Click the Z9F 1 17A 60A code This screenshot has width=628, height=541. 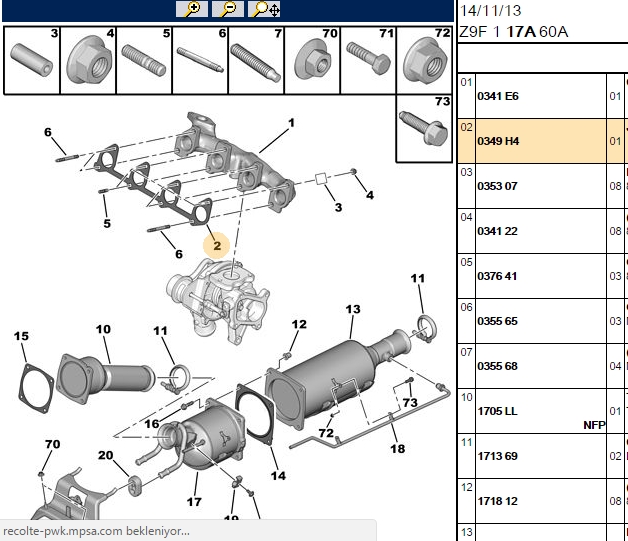tap(513, 32)
